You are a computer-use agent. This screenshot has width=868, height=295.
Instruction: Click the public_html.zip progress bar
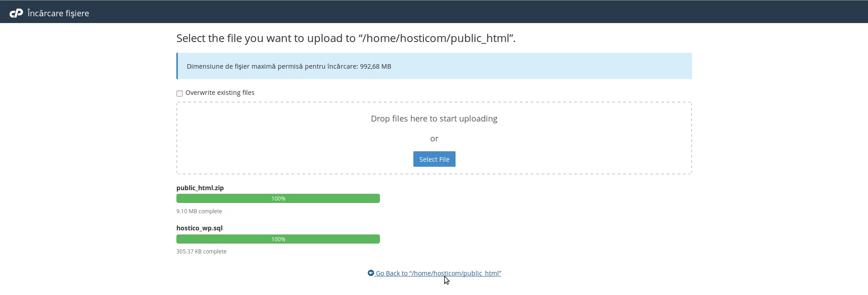coord(278,199)
